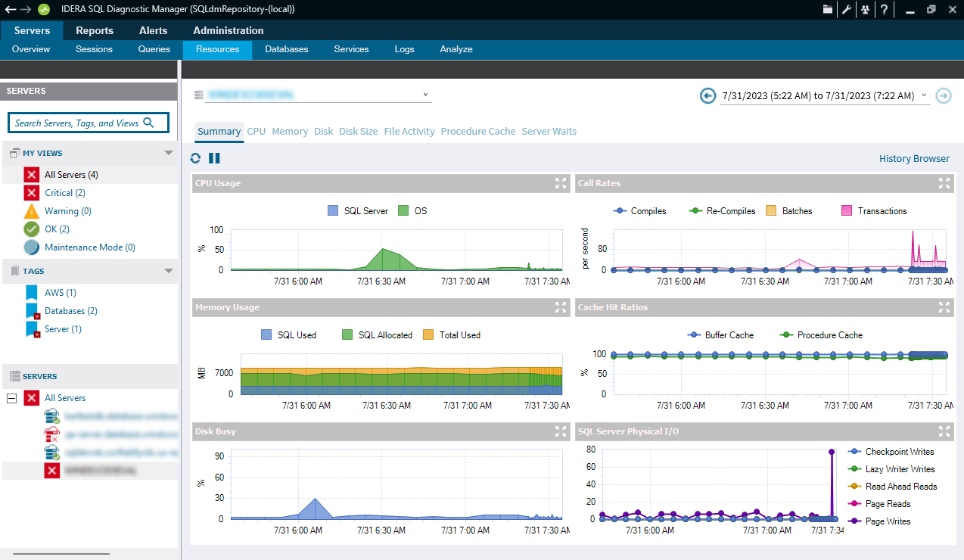Viewport: 964px width, 560px height.
Task: Click the back navigation arrow in title bar
Action: (10, 10)
